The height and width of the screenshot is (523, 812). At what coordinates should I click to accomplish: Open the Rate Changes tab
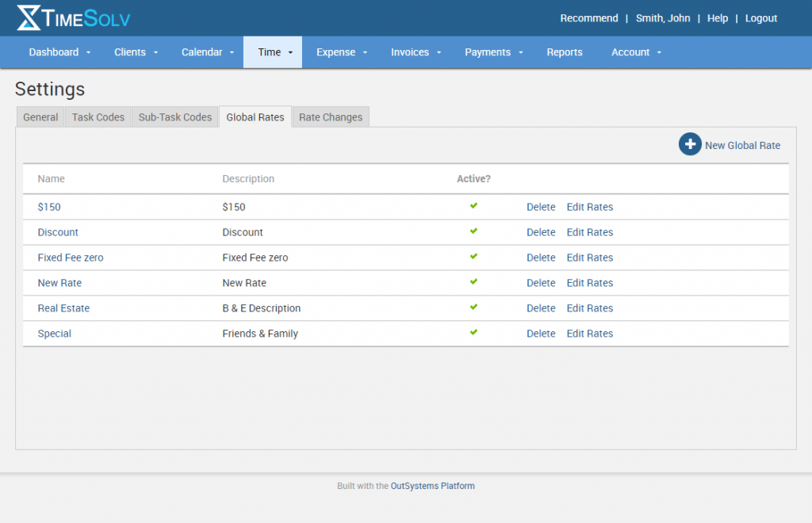(x=331, y=117)
